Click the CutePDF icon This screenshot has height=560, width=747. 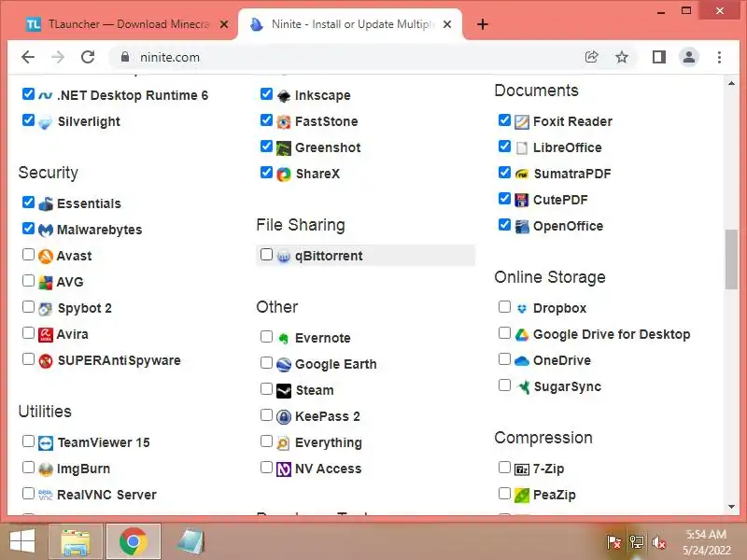(522, 201)
